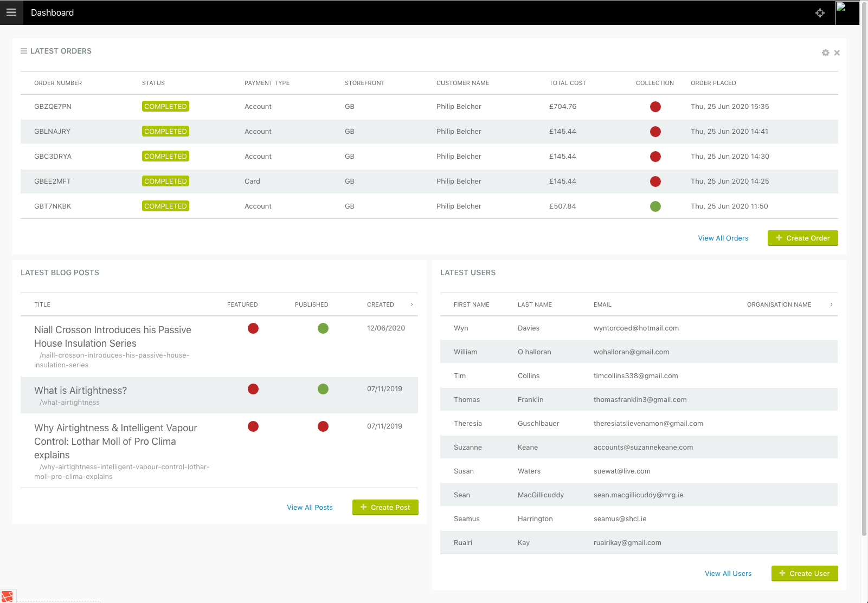868x603 pixels.
Task: Click the red icon in bottom-left corner
Action: tap(8, 596)
